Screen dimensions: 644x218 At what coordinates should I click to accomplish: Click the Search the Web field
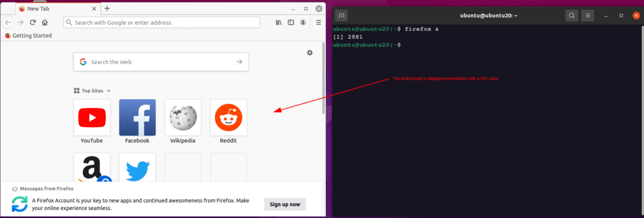[x=161, y=62]
